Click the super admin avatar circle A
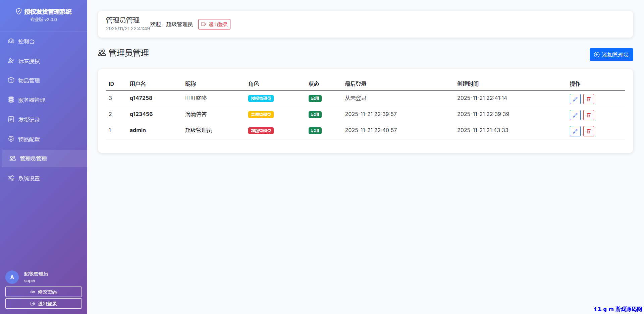The image size is (644, 314). point(12,277)
